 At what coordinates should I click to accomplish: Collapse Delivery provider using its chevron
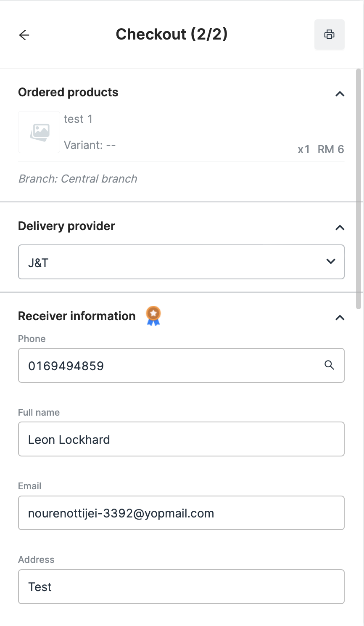coord(340,228)
